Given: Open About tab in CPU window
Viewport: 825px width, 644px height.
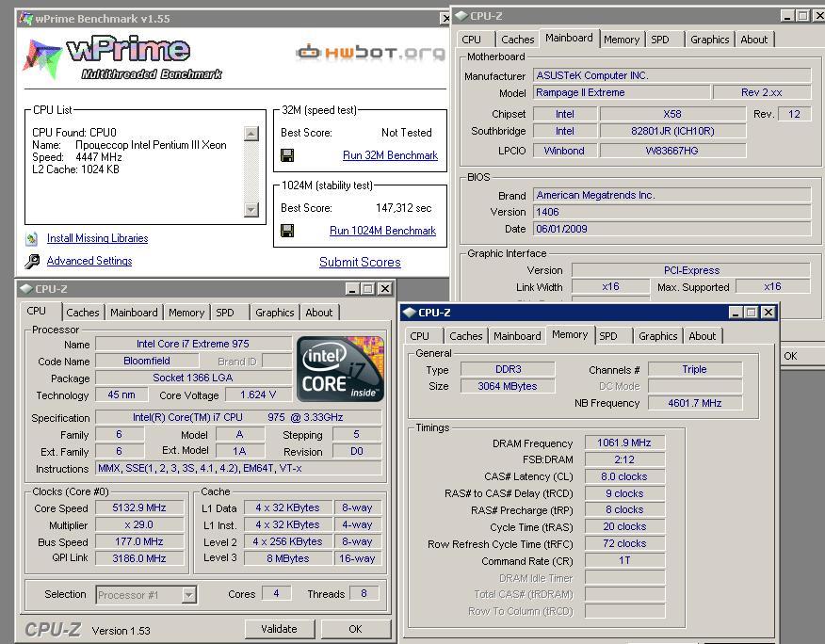Looking at the screenshot, I should coord(319,313).
